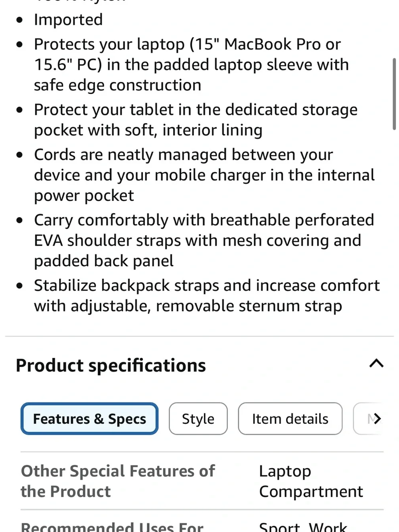This screenshot has height=532, width=399.
Task: Click the Product specifications heading
Action: point(111,365)
